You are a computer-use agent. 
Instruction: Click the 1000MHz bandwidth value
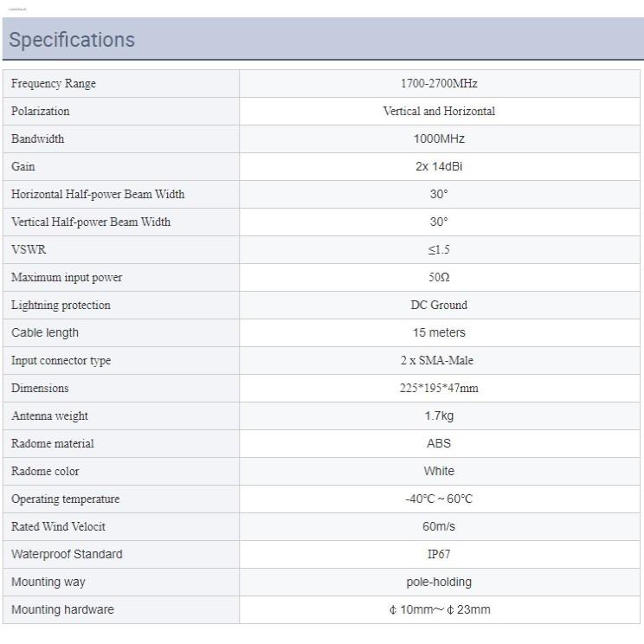click(439, 139)
